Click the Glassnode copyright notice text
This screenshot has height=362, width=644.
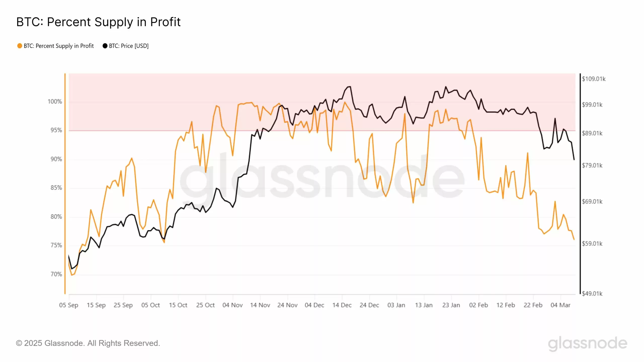pos(88,343)
